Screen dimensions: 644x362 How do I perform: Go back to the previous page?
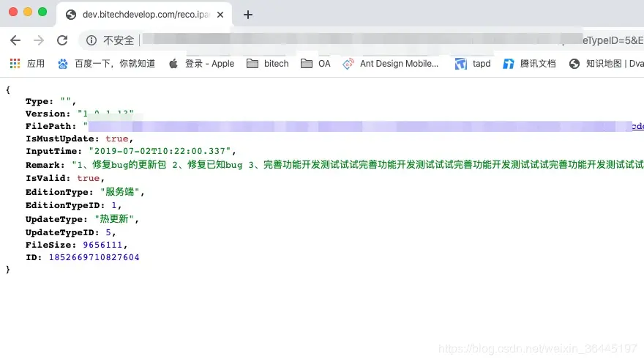pyautogui.click(x=15, y=40)
